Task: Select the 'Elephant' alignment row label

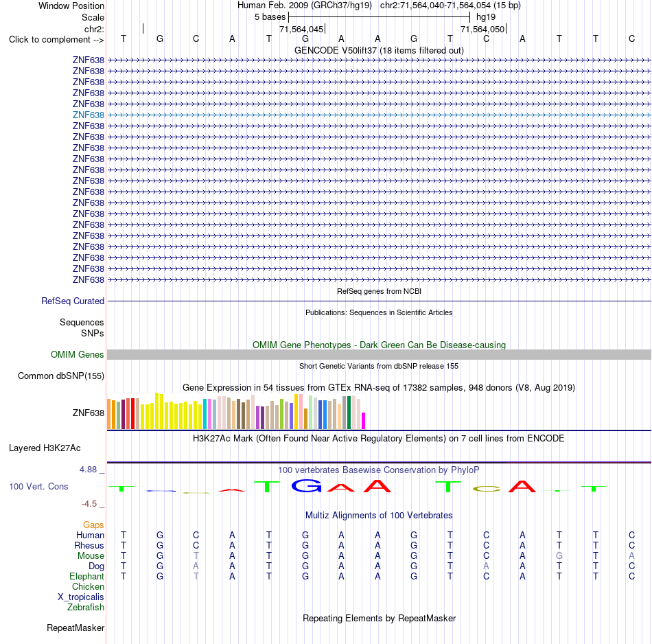Action: click(86, 576)
